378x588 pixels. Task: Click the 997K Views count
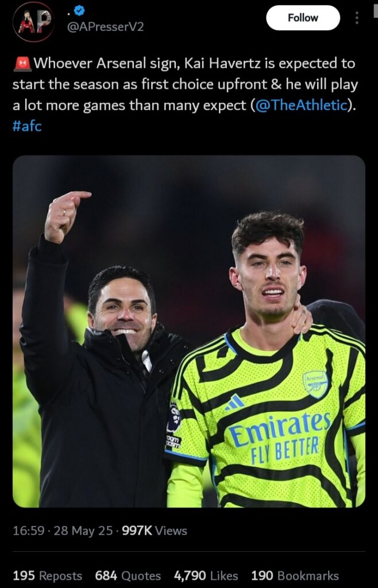click(154, 531)
